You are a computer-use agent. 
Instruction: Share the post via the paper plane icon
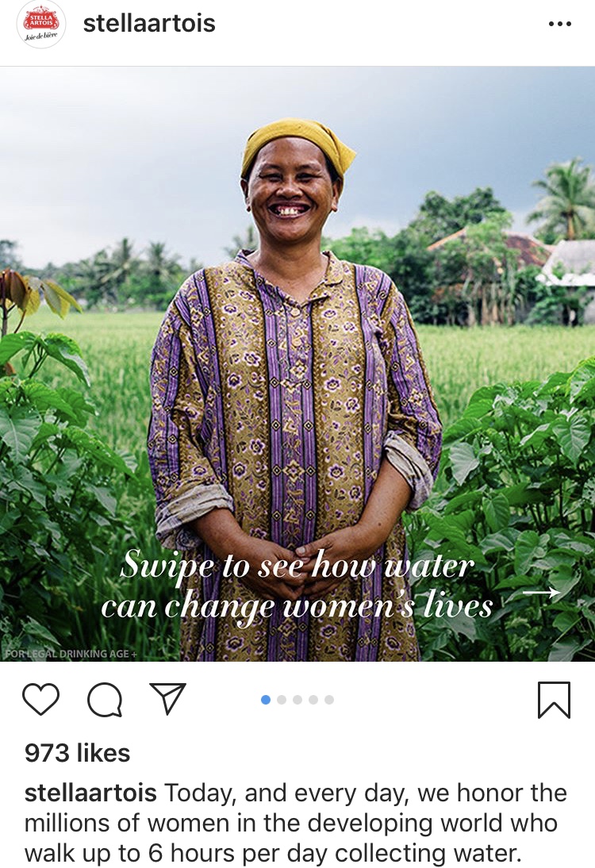(x=167, y=698)
